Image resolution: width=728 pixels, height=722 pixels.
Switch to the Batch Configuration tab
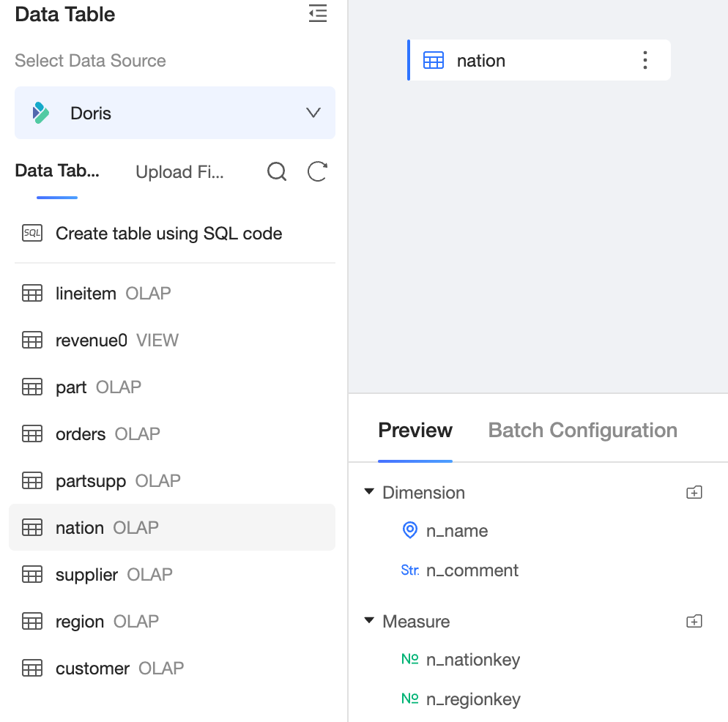[582, 431]
